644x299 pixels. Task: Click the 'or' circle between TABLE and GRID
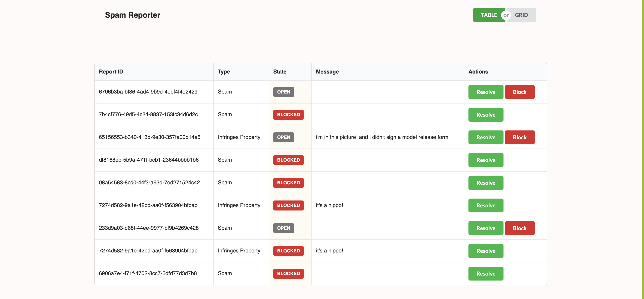click(x=506, y=15)
